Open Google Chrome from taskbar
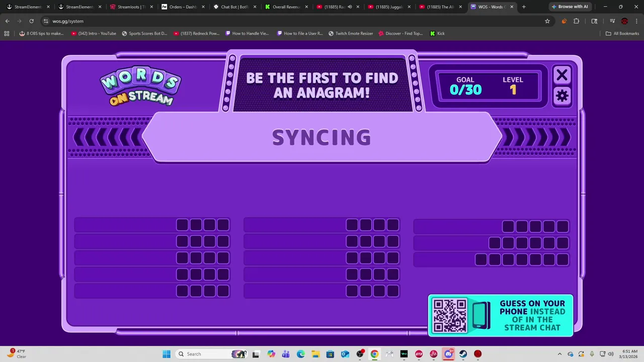644x362 pixels. click(x=374, y=354)
